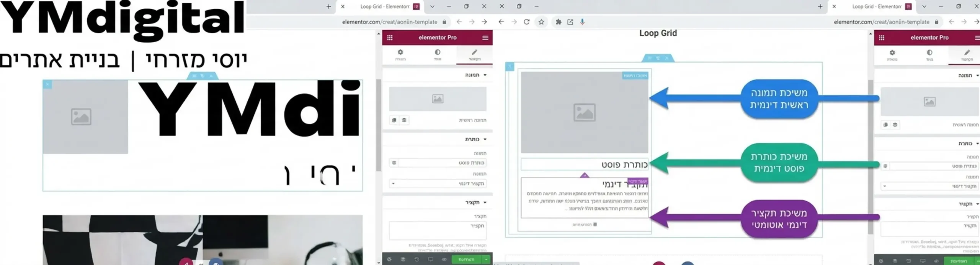Open new tab with plus in right window
The width and height of the screenshot is (980, 265).
coord(820,7)
